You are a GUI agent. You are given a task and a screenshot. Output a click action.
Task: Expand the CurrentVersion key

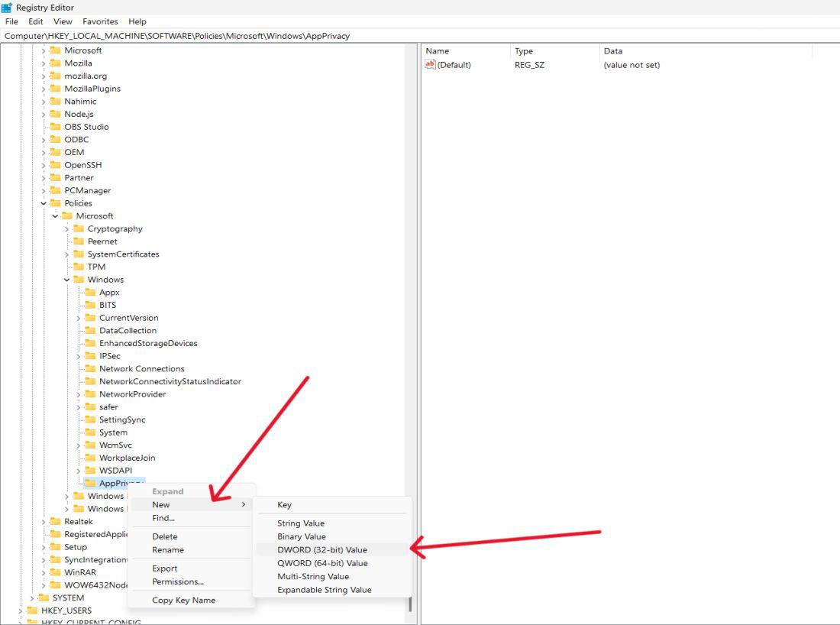78,318
